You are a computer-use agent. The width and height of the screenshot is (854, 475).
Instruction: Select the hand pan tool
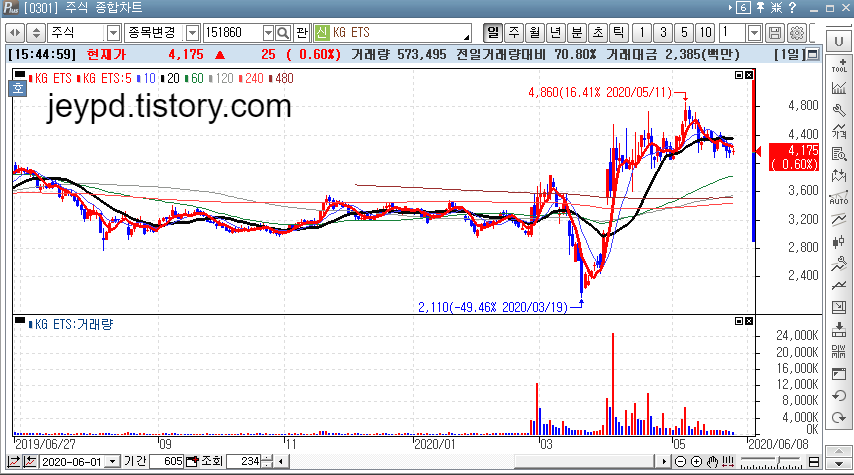coord(712,462)
